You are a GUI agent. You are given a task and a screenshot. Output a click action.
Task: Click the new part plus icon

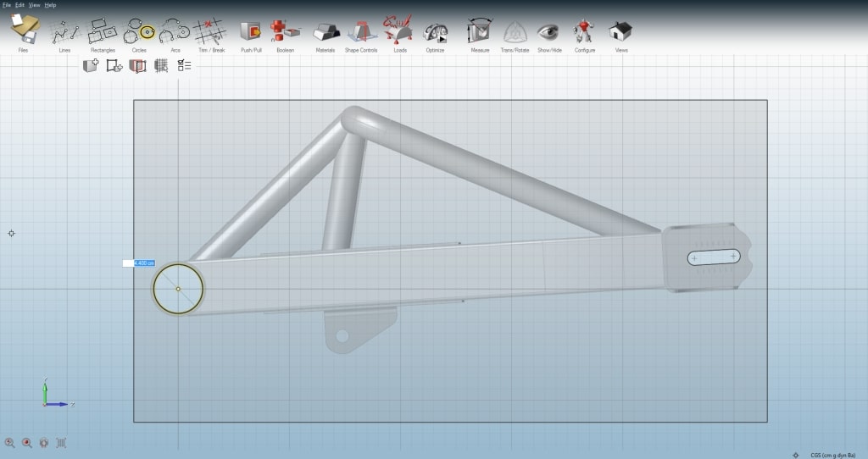tap(91, 66)
